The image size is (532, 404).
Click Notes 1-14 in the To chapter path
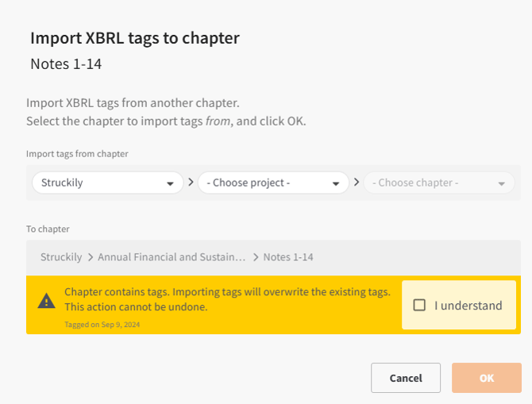(288, 257)
